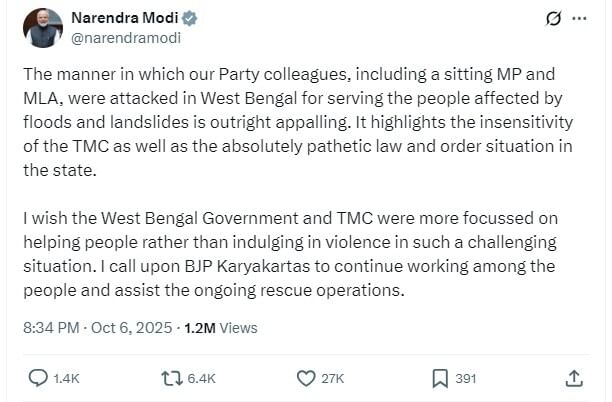Click the reply speech bubble icon
The width and height of the screenshot is (612, 402).
pos(38,378)
